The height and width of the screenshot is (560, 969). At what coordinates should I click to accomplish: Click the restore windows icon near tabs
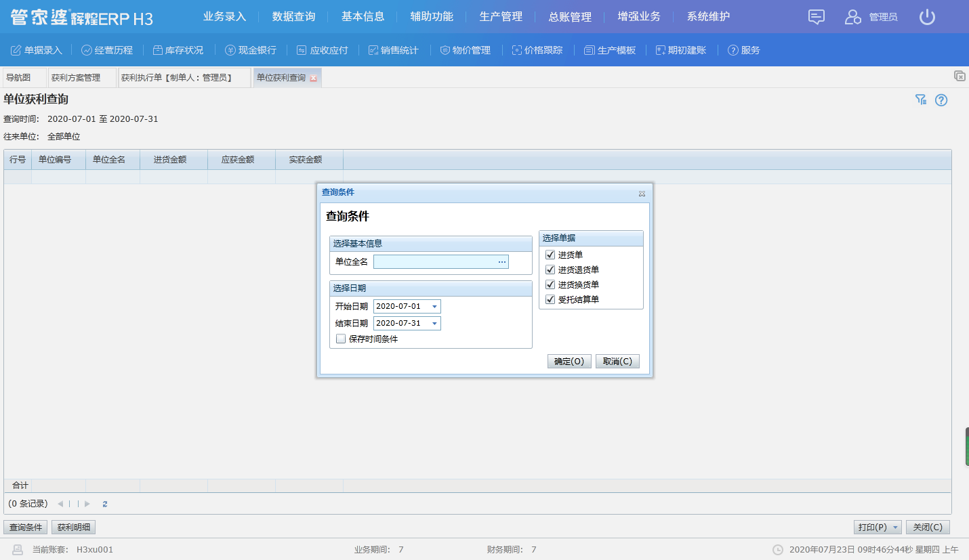coord(960,76)
